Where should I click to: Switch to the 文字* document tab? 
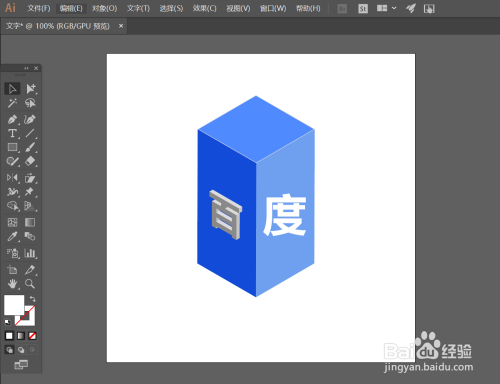point(57,26)
